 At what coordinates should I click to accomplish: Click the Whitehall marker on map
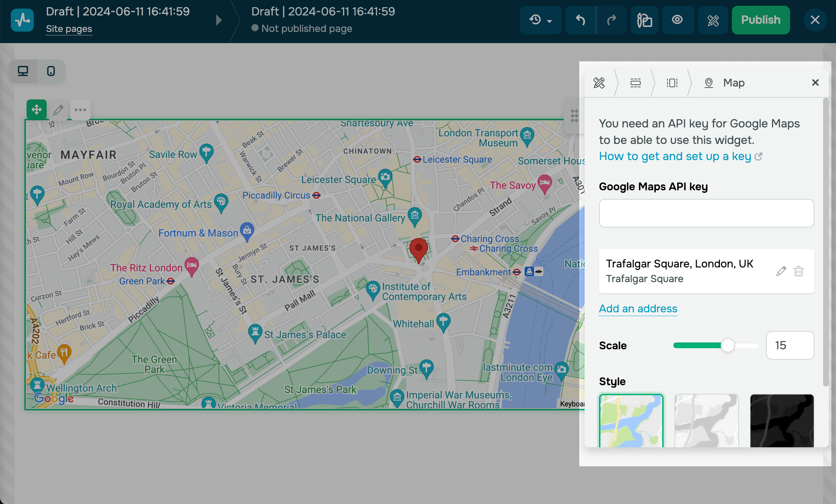tap(443, 323)
